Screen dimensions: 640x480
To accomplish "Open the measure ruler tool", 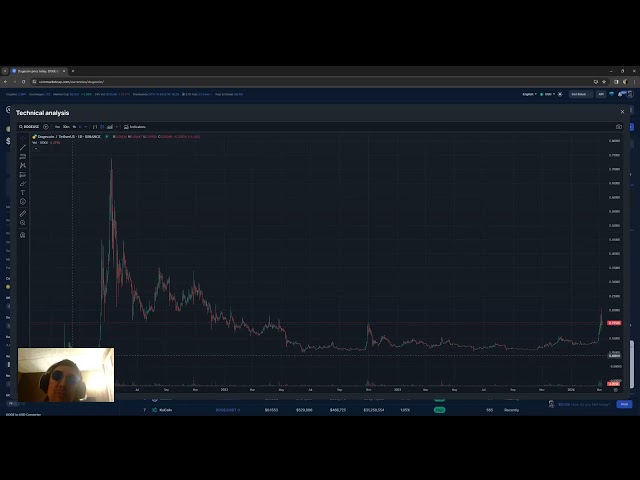I will point(23,213).
